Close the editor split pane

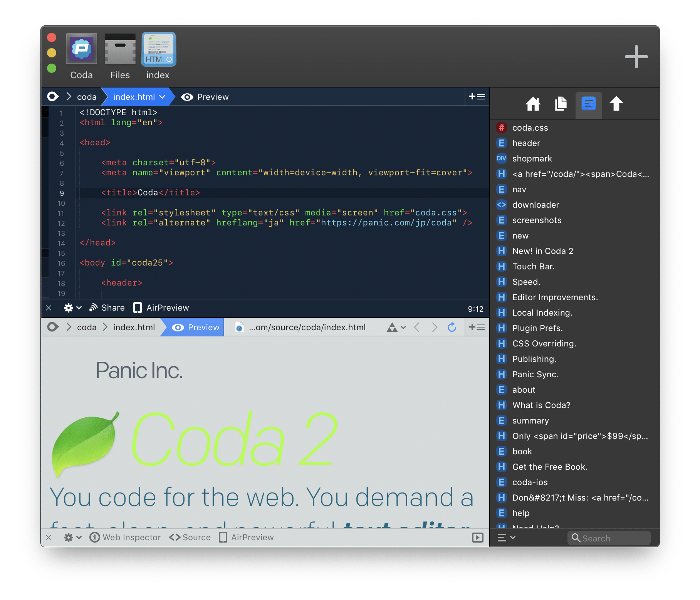tap(49, 308)
